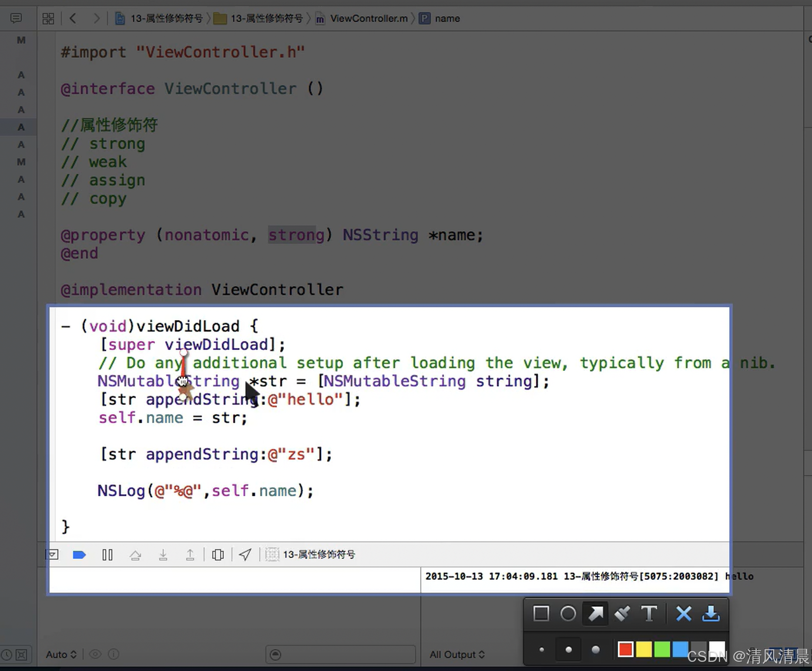Click the highlighted 'strong' keyword in @property

pyautogui.click(x=296, y=235)
